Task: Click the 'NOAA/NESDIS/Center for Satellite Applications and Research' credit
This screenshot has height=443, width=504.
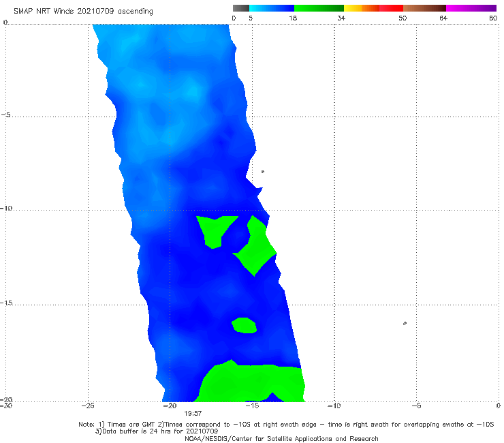Action: [281, 438]
